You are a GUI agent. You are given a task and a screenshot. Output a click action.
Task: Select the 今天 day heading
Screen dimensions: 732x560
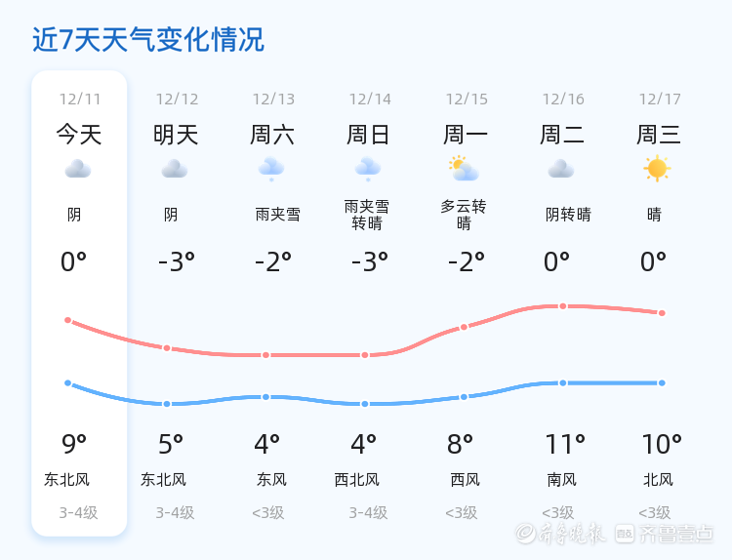(78, 135)
